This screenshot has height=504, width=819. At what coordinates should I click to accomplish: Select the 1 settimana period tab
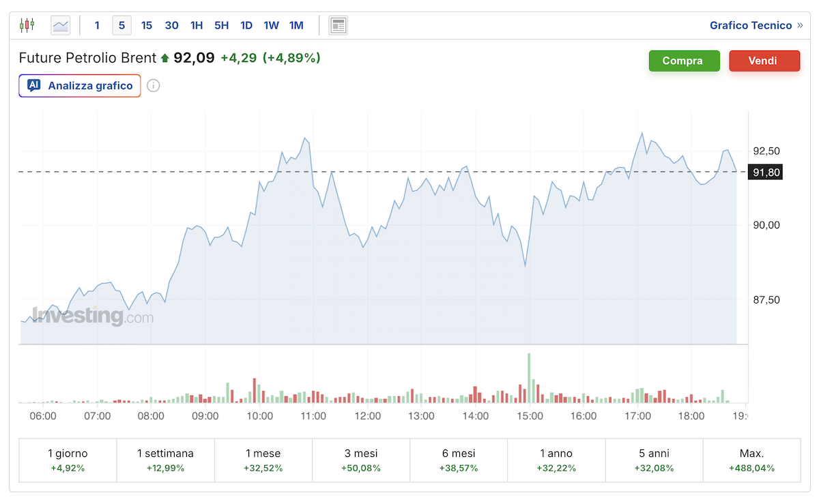pos(165,460)
